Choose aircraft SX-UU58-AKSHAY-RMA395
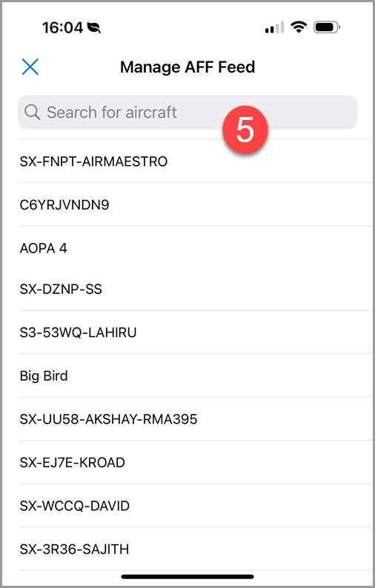The image size is (375, 588). (x=196, y=419)
